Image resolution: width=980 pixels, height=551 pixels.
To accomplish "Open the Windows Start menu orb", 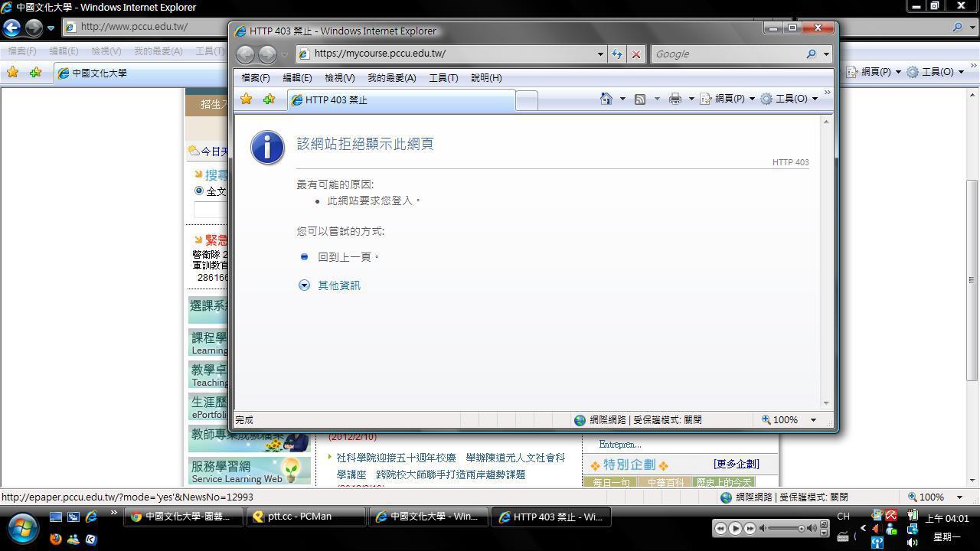I will 22,527.
